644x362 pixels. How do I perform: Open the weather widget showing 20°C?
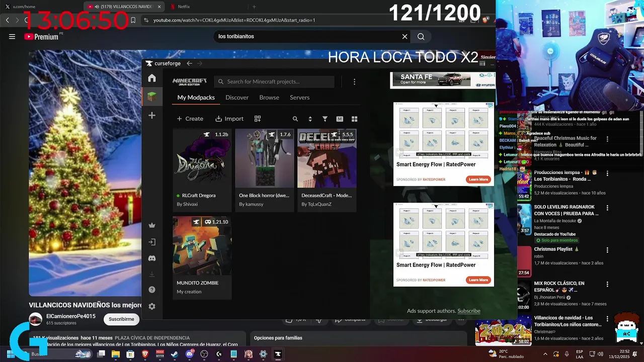click(506, 354)
